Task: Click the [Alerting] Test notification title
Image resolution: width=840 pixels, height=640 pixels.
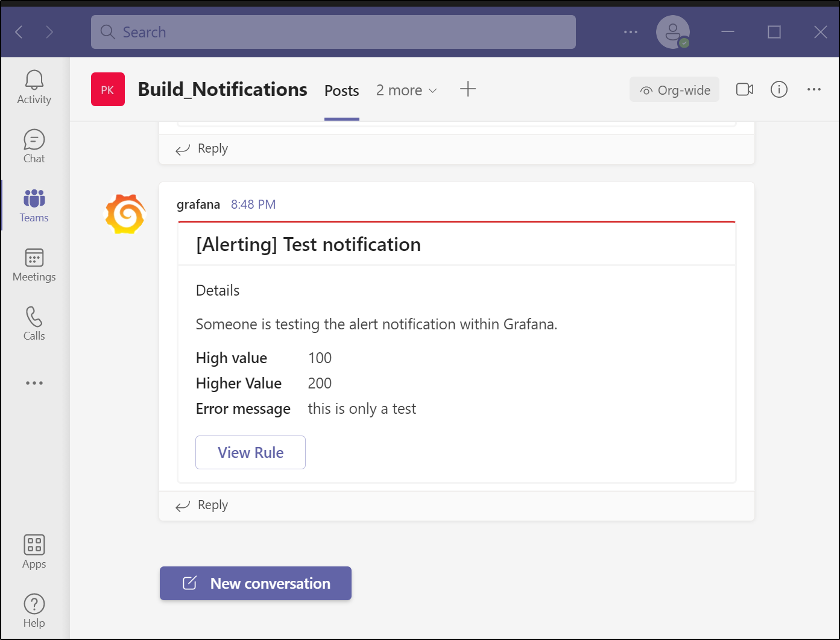Action: click(x=308, y=244)
